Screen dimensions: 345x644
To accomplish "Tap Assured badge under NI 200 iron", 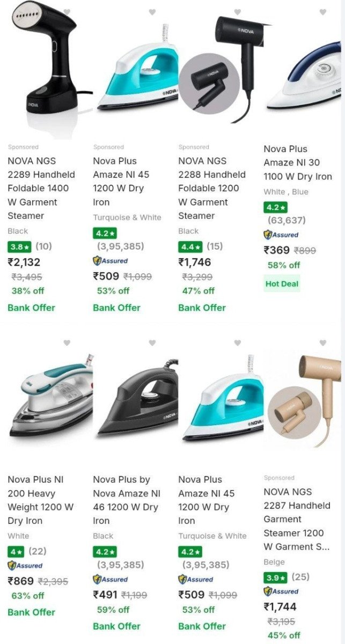I will click(25, 565).
